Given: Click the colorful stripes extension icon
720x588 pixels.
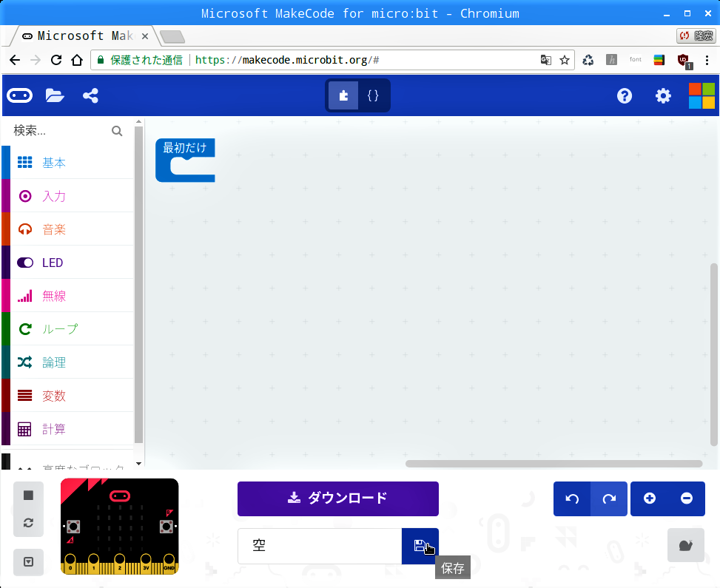Looking at the screenshot, I should point(659,60).
